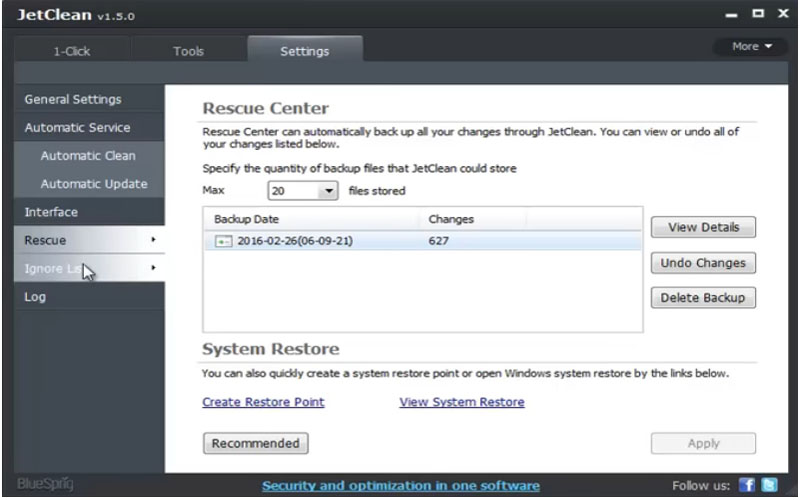Open Automatic Service section
The height and width of the screenshot is (500, 800).
(89, 128)
